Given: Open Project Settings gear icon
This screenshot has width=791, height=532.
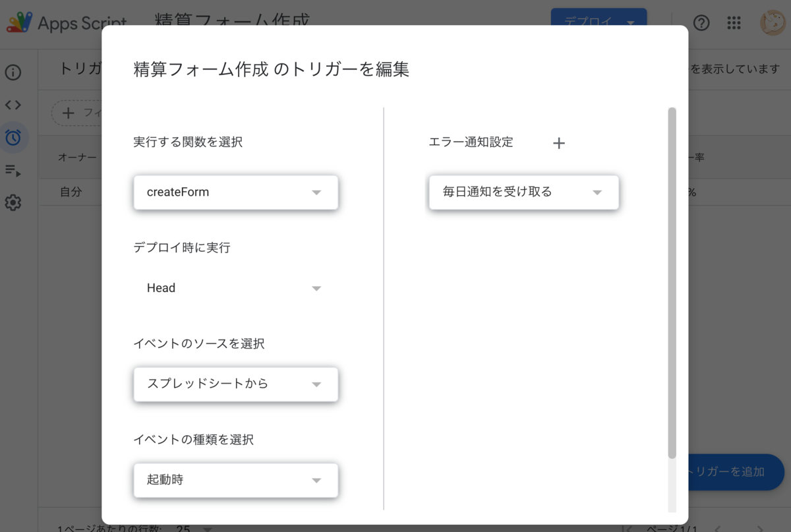Looking at the screenshot, I should pos(13,202).
